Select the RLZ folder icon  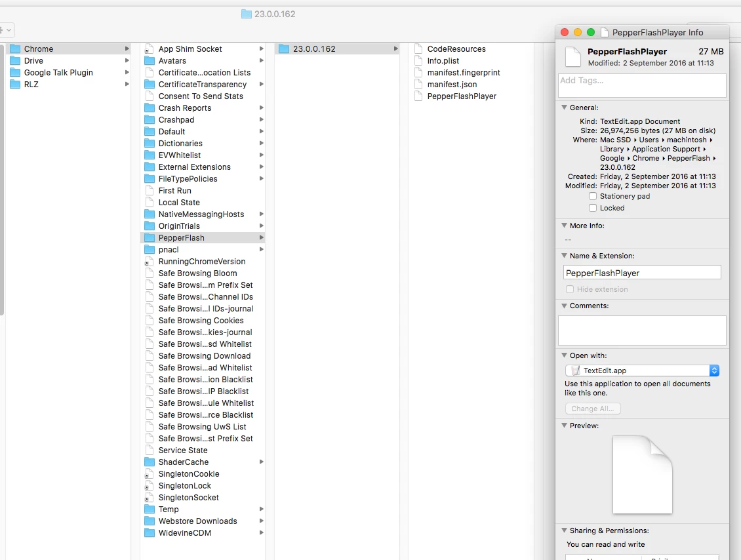click(15, 84)
